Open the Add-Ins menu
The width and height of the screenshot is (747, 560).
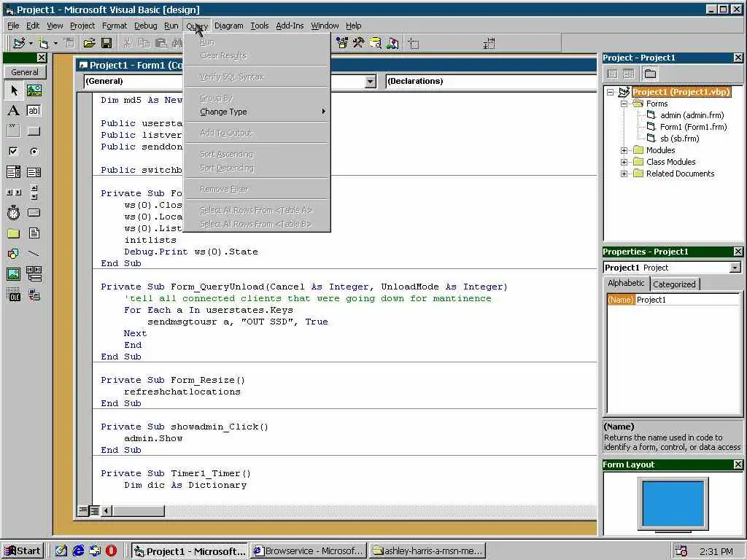(x=290, y=26)
